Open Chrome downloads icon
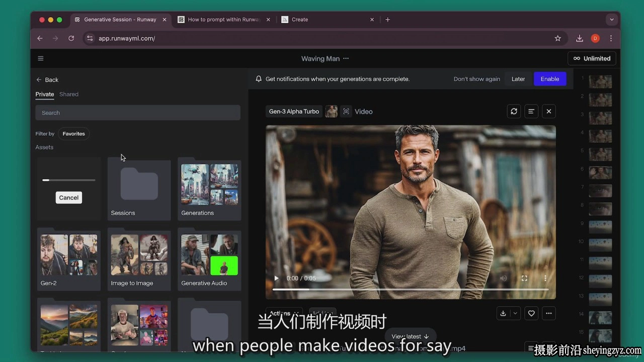The width and height of the screenshot is (644, 362). point(580,38)
